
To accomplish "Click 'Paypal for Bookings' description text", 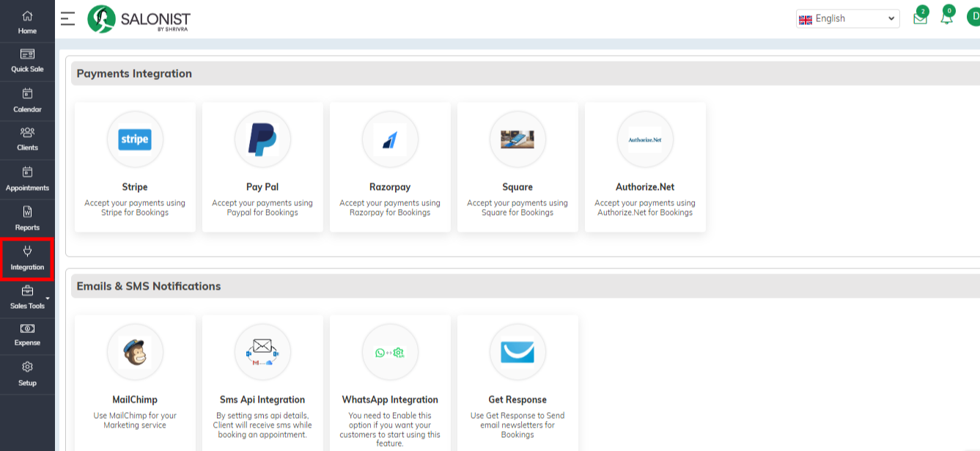I will [x=262, y=213].
